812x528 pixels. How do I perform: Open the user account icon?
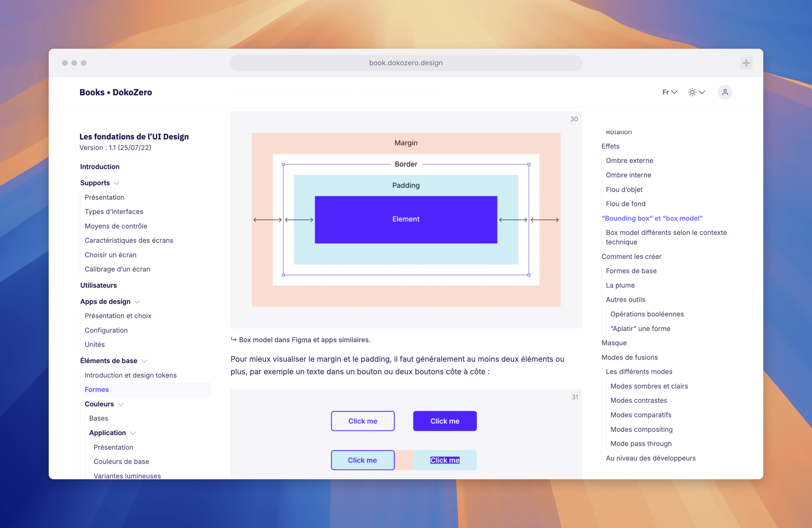tap(725, 92)
